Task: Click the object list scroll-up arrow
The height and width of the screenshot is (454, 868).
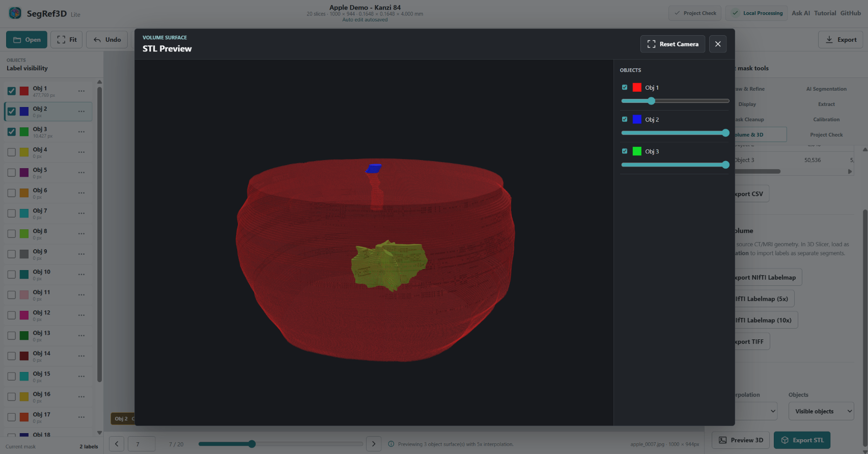Action: click(x=99, y=82)
